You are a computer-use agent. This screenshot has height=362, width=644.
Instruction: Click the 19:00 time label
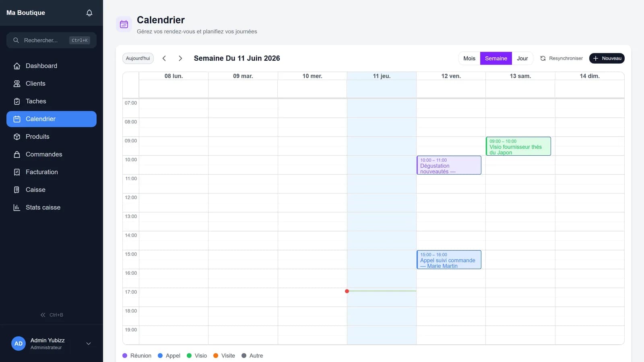(x=131, y=330)
